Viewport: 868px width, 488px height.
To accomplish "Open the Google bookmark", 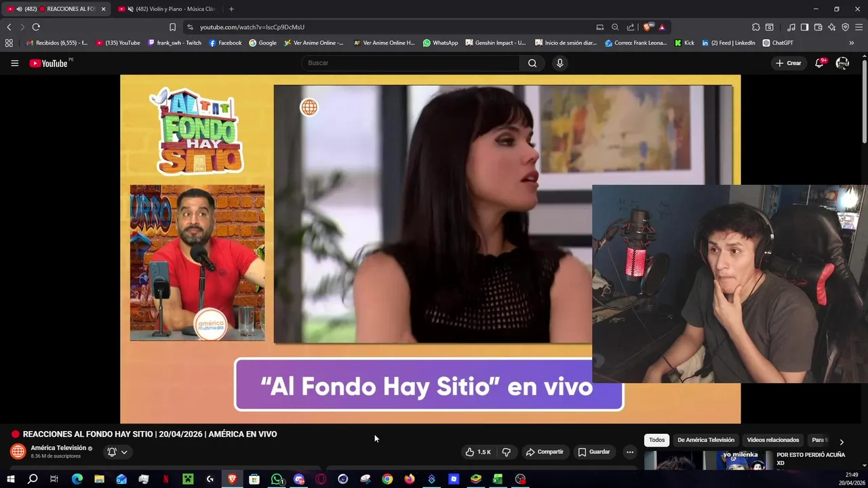I will (x=263, y=43).
